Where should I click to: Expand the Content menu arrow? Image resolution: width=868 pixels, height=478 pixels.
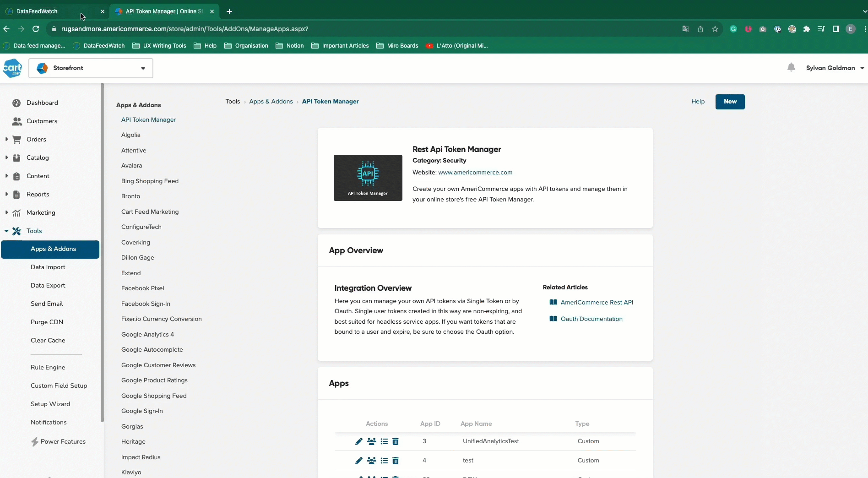click(x=6, y=176)
